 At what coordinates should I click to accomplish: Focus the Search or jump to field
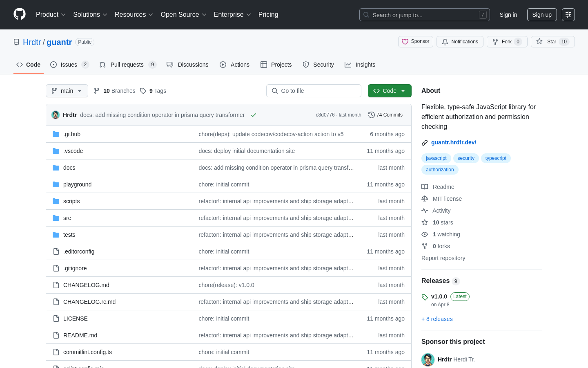425,15
